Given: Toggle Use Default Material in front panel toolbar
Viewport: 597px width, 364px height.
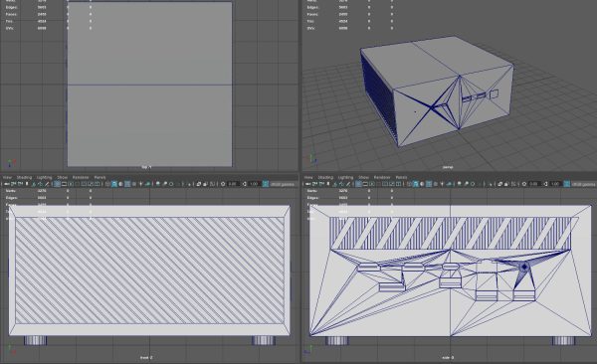Looking at the screenshot, I should [x=120, y=184].
